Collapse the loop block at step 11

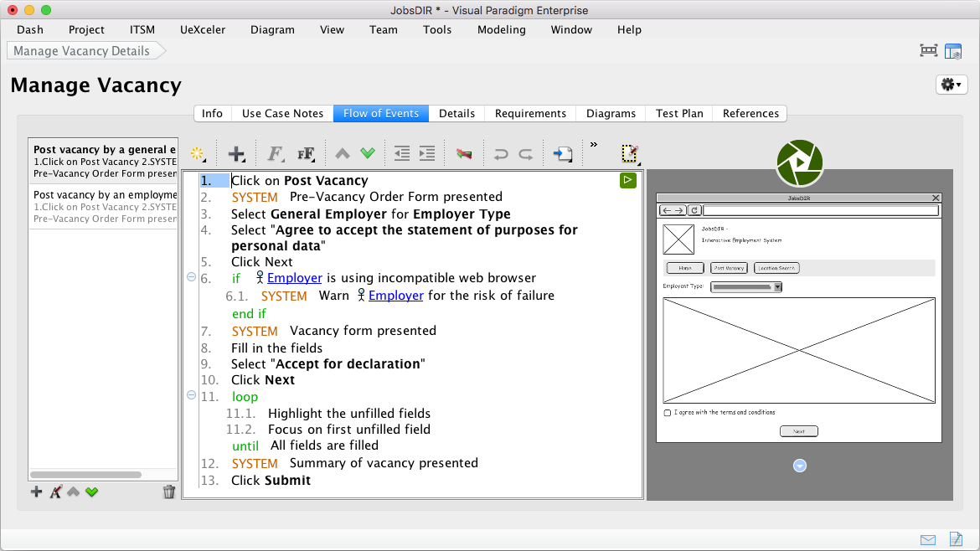tap(191, 395)
